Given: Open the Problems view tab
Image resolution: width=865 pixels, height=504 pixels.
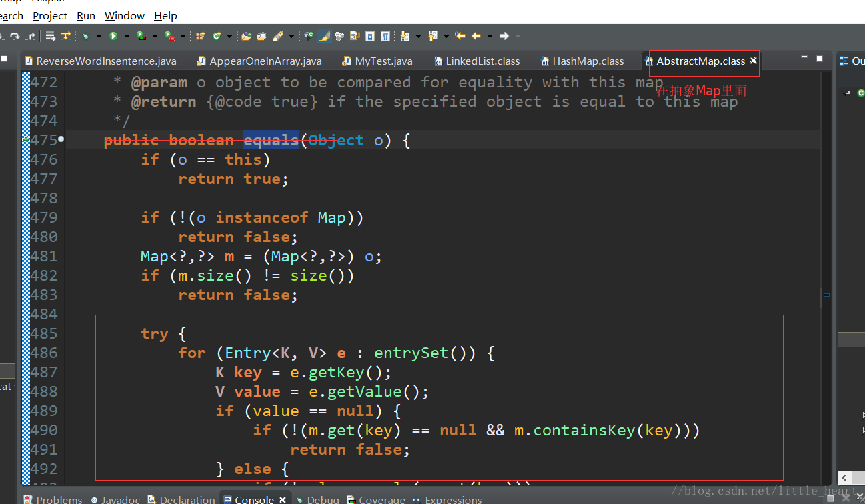Looking at the screenshot, I should pos(53,499).
